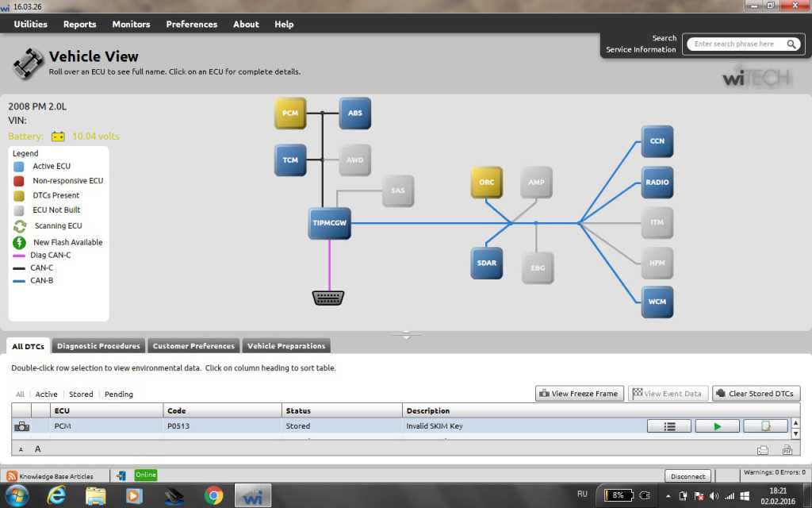Click the freeze frame camera icon in PCM row

(x=22, y=426)
